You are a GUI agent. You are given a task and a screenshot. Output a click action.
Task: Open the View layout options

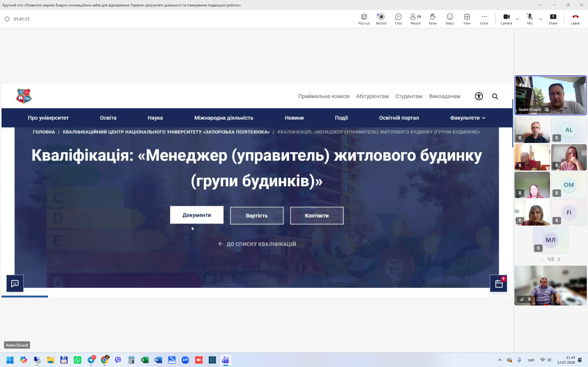(467, 19)
